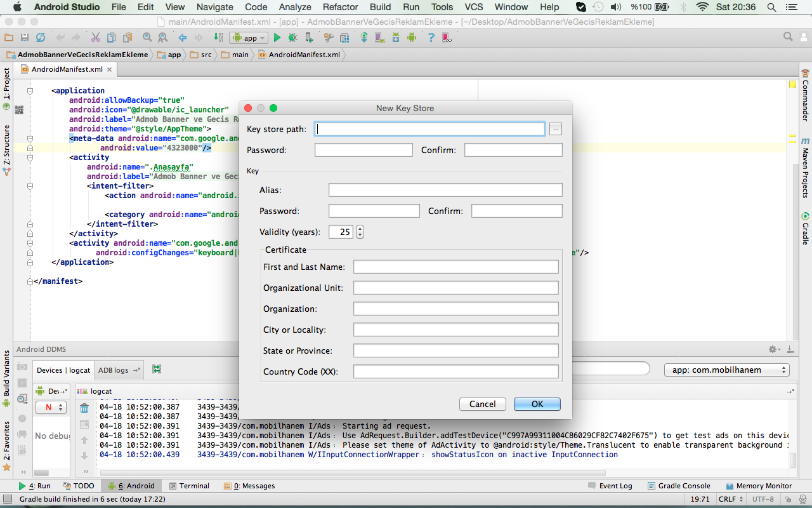Screen dimensions: 812x508
Task: Click the blue Help question mark icon
Action: [x=431, y=38]
